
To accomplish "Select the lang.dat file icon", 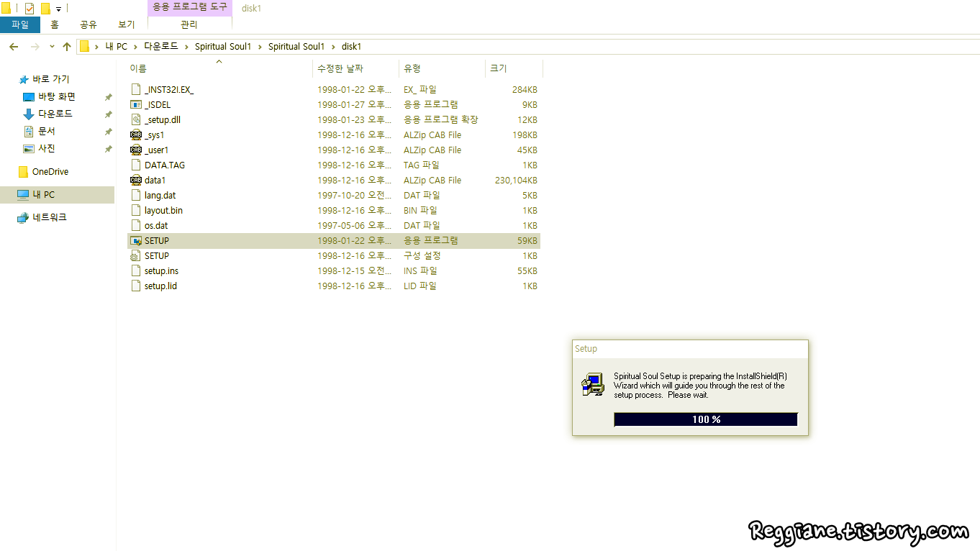I will tap(136, 196).
